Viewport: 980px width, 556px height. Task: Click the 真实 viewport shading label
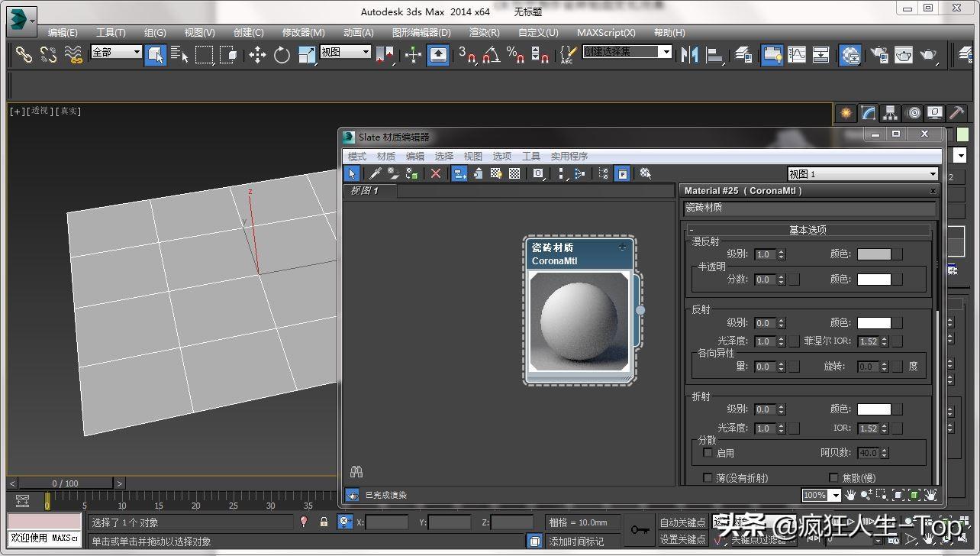pyautogui.click(x=69, y=112)
